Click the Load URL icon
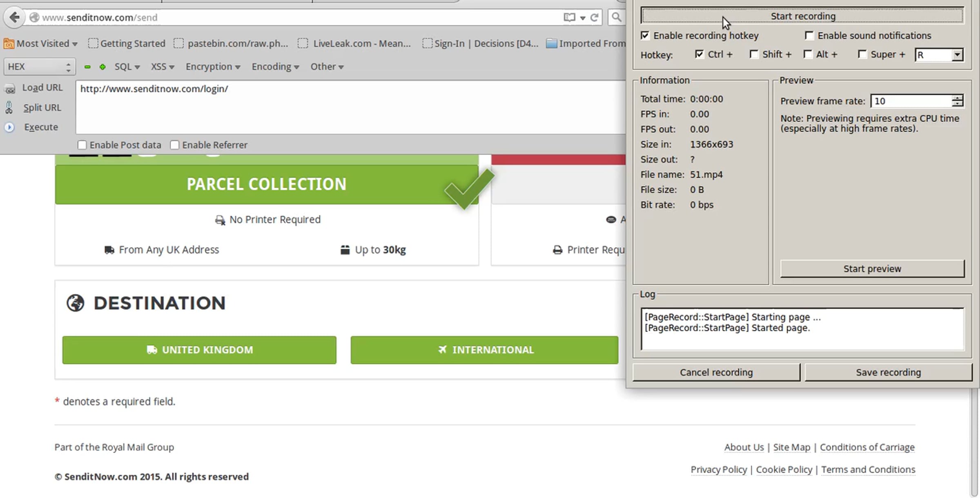This screenshot has height=498, width=980. pos(10,88)
